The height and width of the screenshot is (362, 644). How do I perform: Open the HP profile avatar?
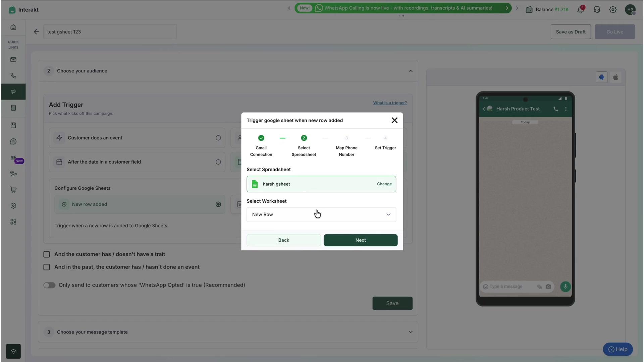pyautogui.click(x=630, y=10)
